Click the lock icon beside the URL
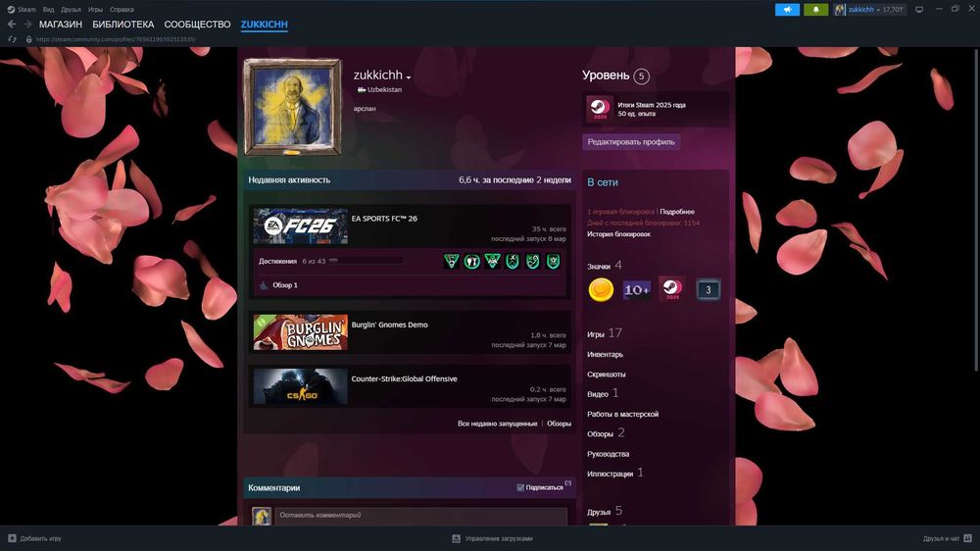This screenshot has width=980, height=551. coord(28,39)
